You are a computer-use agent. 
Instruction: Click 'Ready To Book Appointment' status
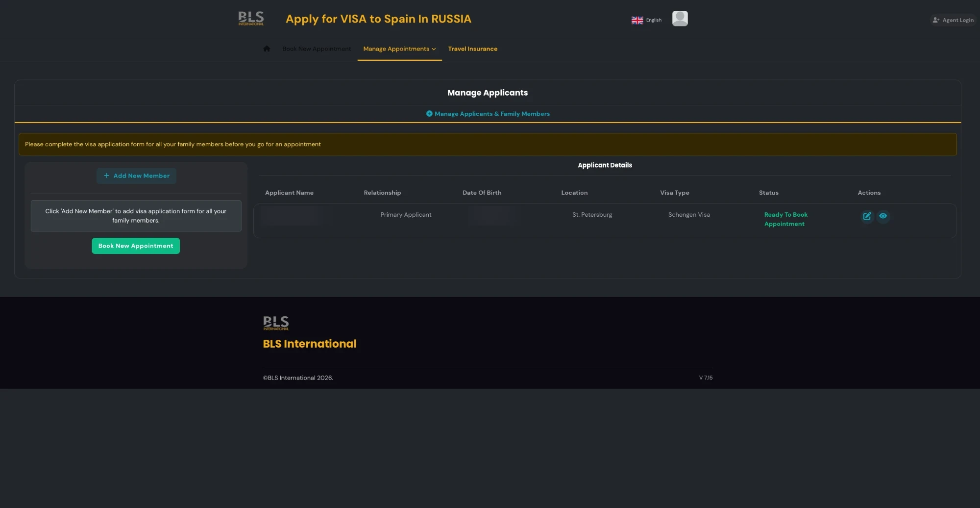786,219
